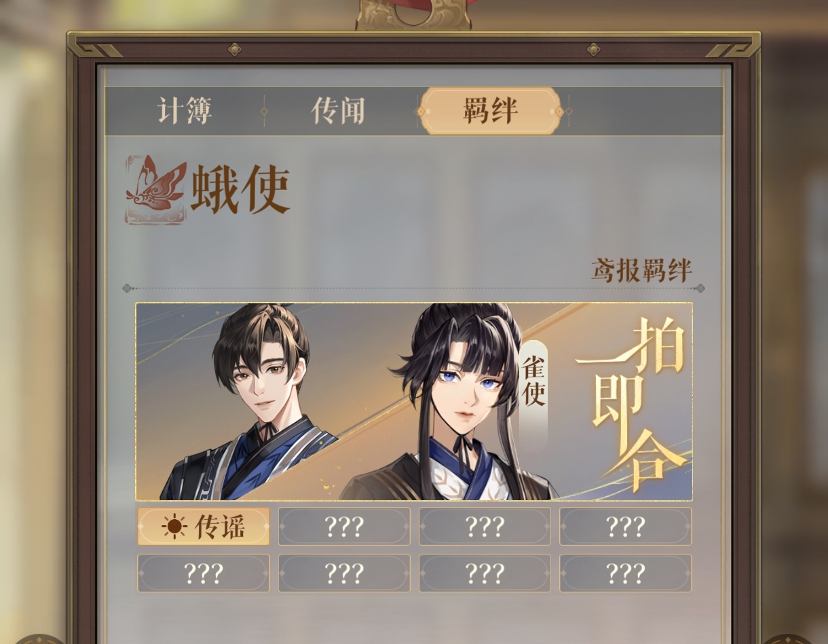
Task: Select the brown-haired character portrait
Action: pyautogui.click(x=251, y=402)
